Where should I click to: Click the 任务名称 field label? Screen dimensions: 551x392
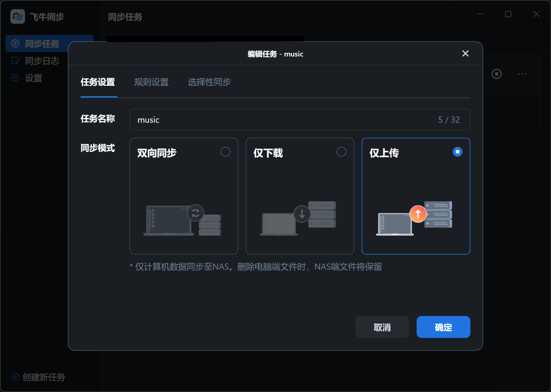pyautogui.click(x=98, y=119)
